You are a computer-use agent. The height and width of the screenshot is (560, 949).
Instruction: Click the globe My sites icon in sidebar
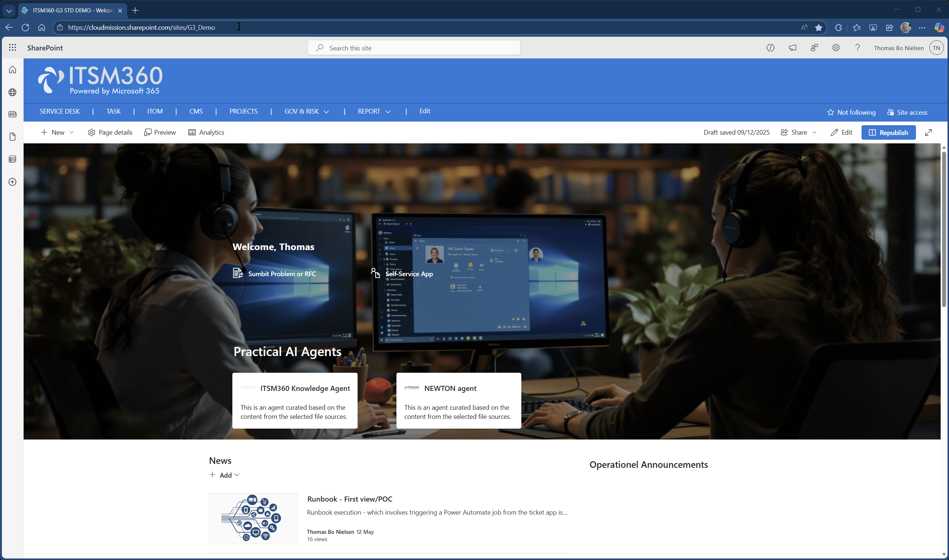tap(12, 92)
